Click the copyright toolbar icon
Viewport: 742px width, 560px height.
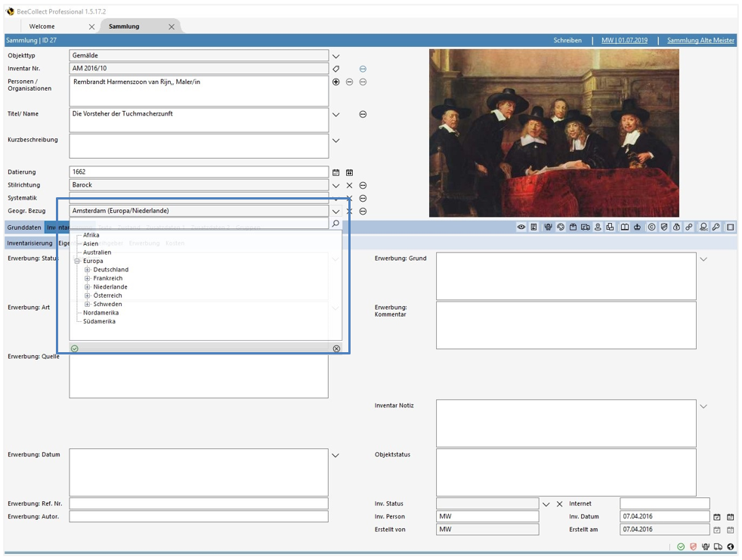[651, 225]
